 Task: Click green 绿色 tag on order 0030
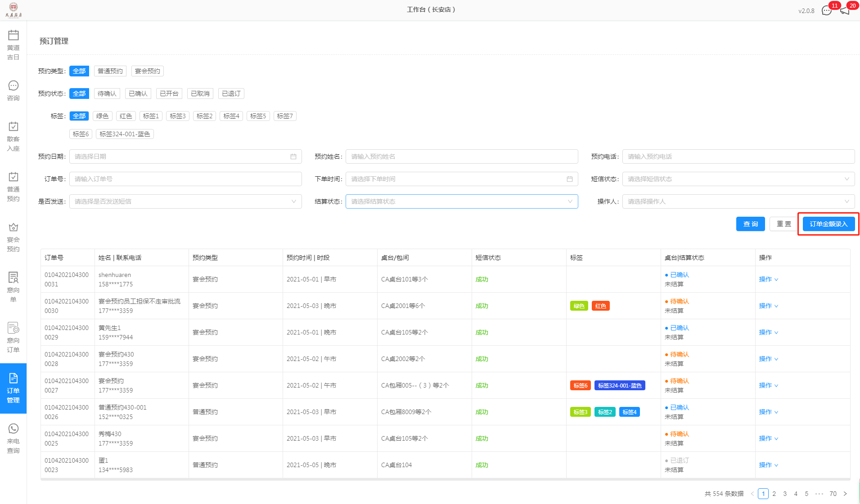click(x=579, y=306)
